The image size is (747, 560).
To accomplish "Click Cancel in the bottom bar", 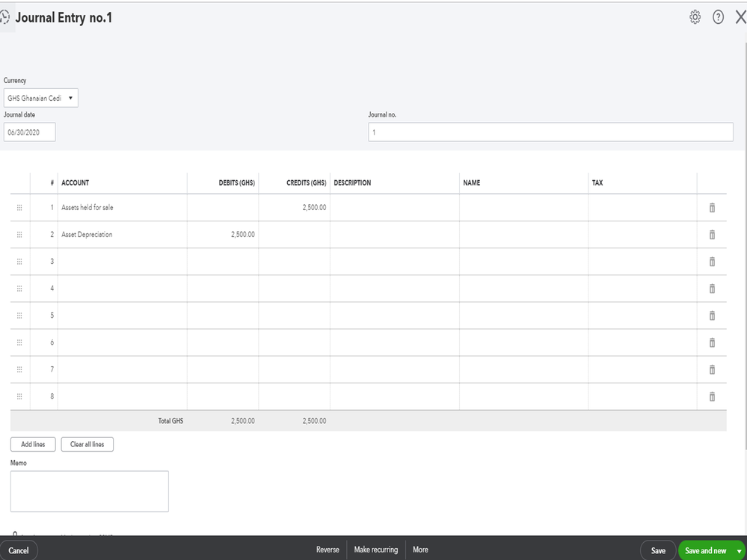I will (x=19, y=550).
